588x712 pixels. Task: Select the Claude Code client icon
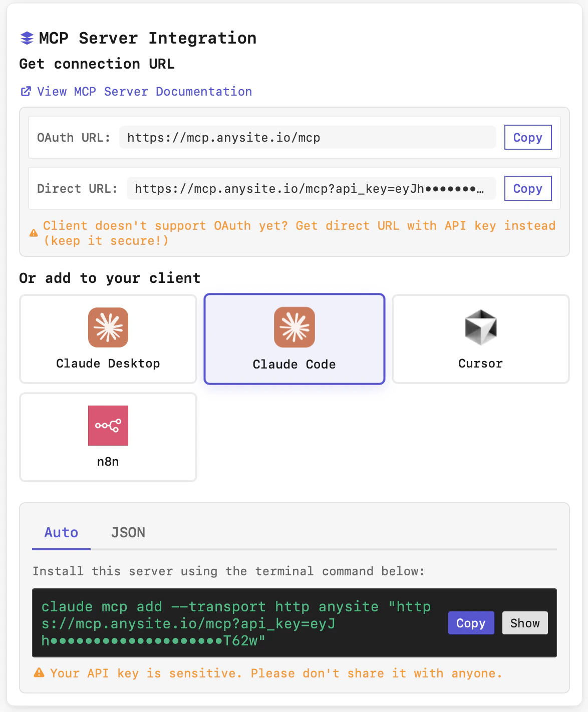coord(294,327)
